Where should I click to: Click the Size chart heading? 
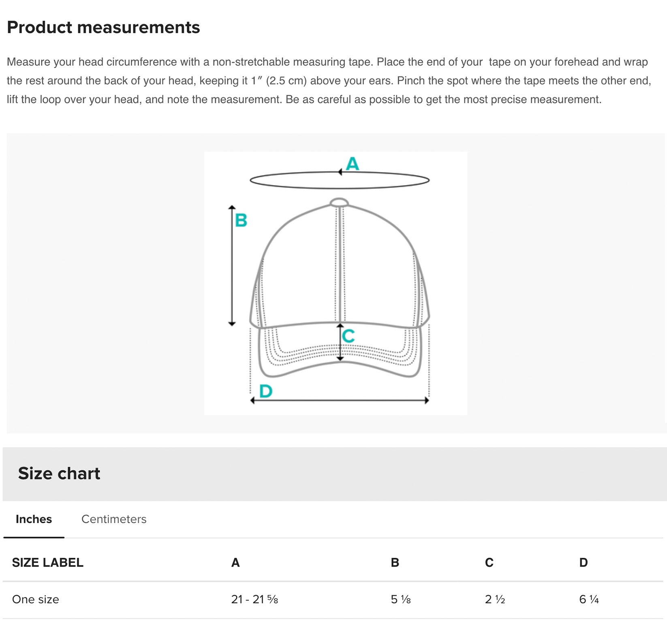coord(59,473)
